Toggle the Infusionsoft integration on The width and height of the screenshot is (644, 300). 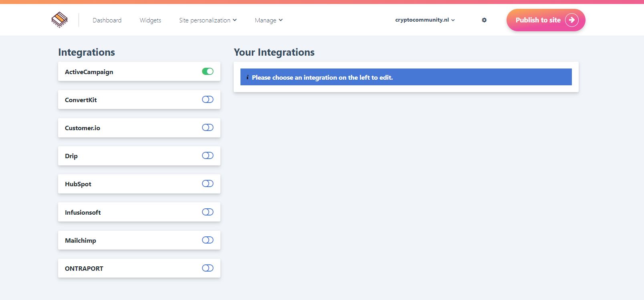click(208, 212)
